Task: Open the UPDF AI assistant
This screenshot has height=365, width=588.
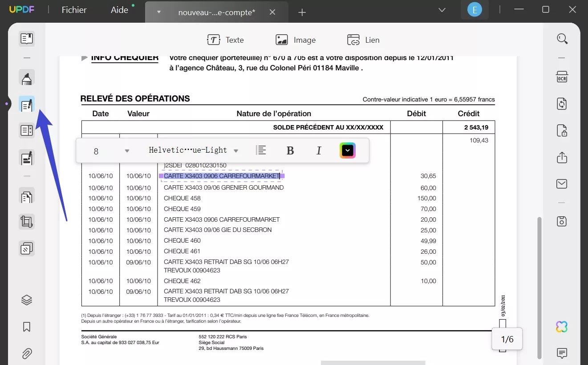Action: pyautogui.click(x=562, y=327)
